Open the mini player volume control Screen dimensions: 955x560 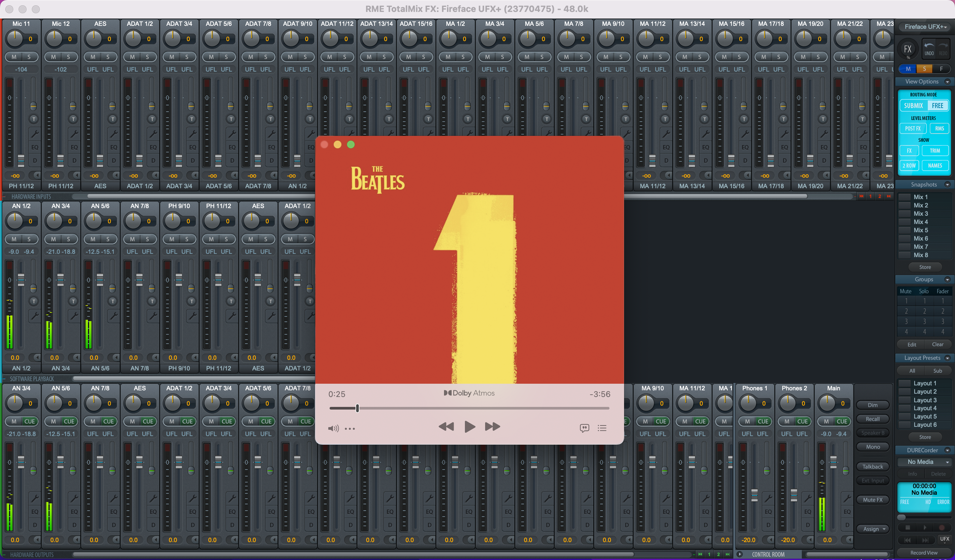pyautogui.click(x=334, y=428)
